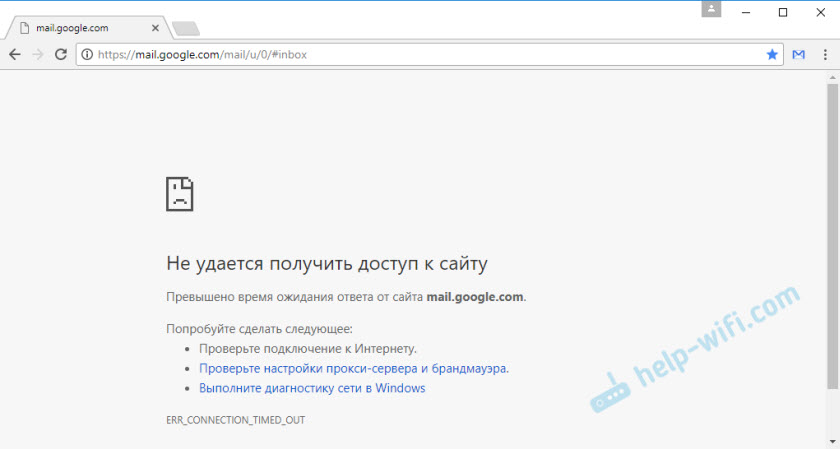Open the user profile button
This screenshot has height=449, width=840.
[x=711, y=9]
